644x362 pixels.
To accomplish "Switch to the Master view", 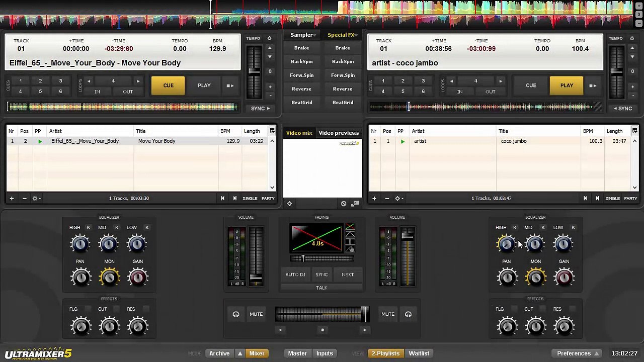I will point(297,353).
